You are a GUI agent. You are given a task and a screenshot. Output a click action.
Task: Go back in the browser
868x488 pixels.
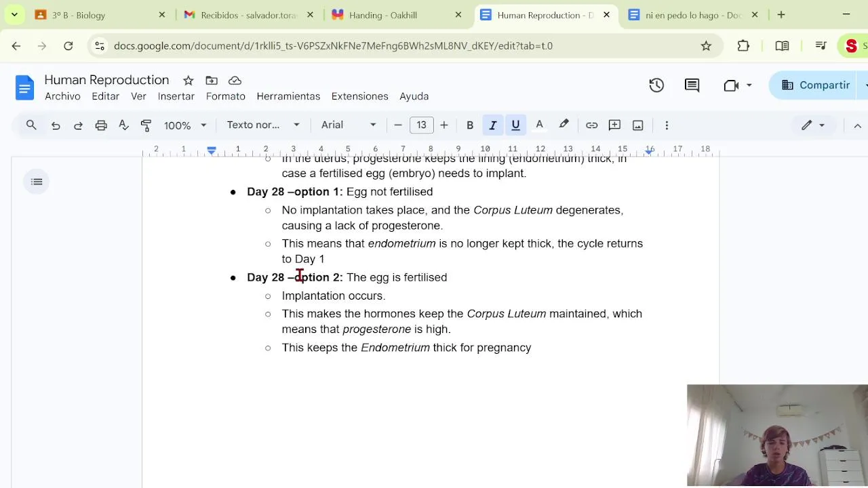(x=16, y=46)
